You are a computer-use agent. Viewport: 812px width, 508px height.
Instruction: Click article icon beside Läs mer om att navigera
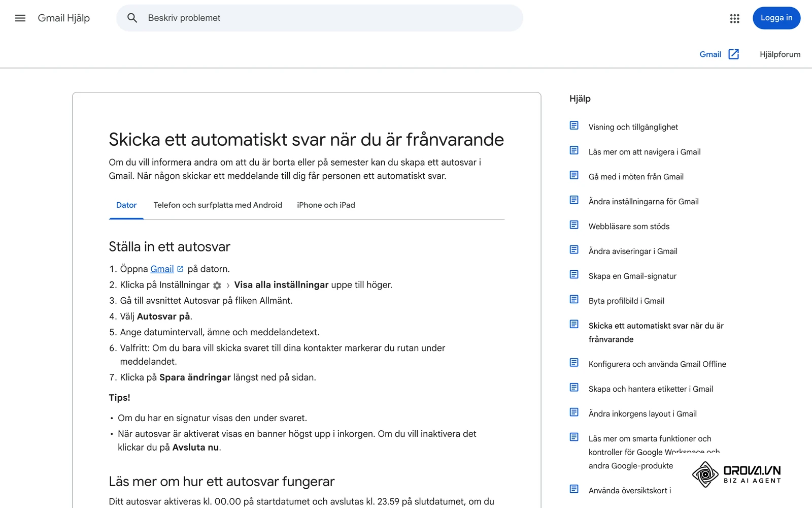click(x=574, y=150)
